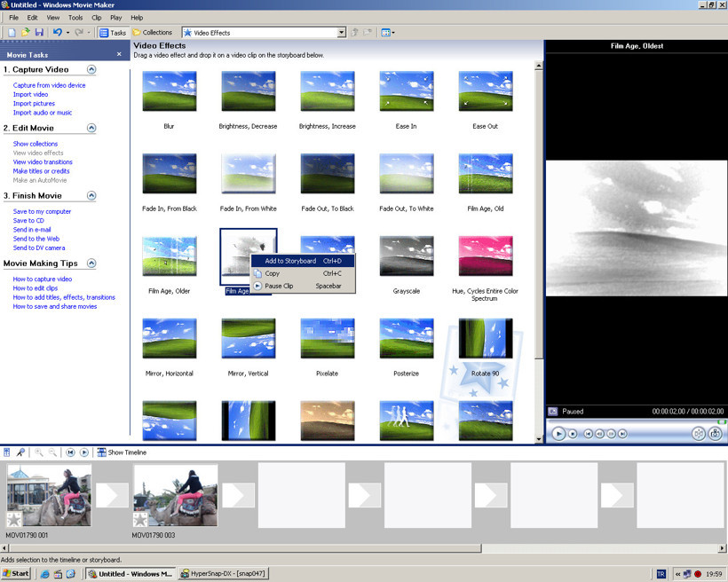This screenshot has height=582, width=728.
Task: Save the project with the floppy disk icon
Action: [x=39, y=33]
